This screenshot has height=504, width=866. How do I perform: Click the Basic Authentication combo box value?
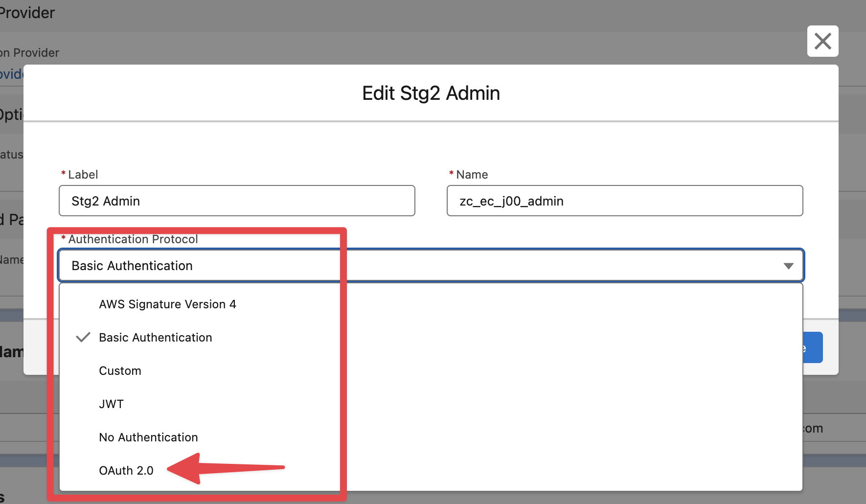point(132,266)
